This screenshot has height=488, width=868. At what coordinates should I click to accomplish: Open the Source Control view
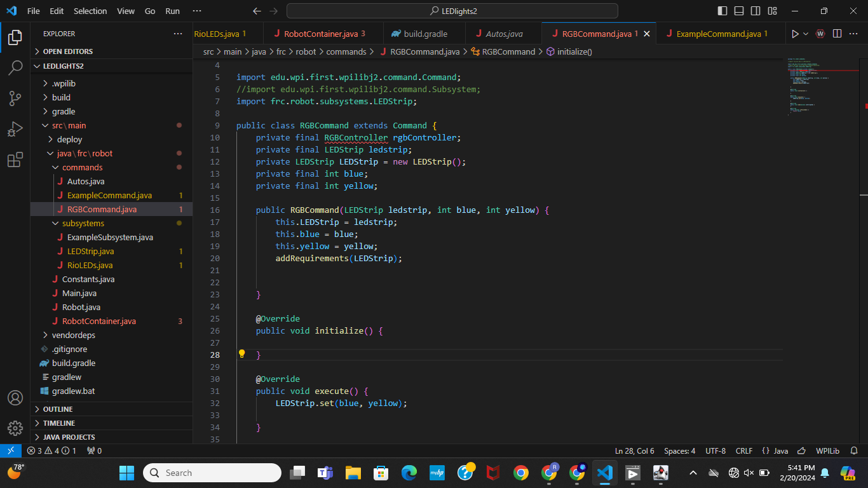point(15,98)
